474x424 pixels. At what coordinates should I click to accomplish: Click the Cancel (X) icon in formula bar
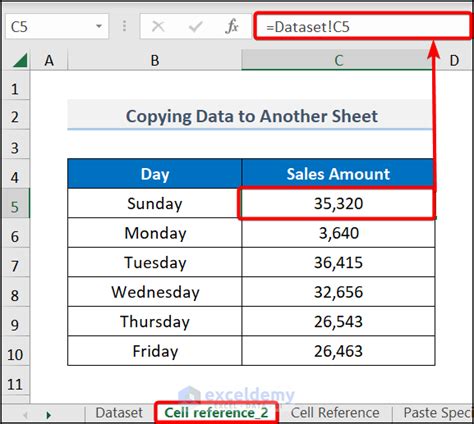(x=158, y=26)
